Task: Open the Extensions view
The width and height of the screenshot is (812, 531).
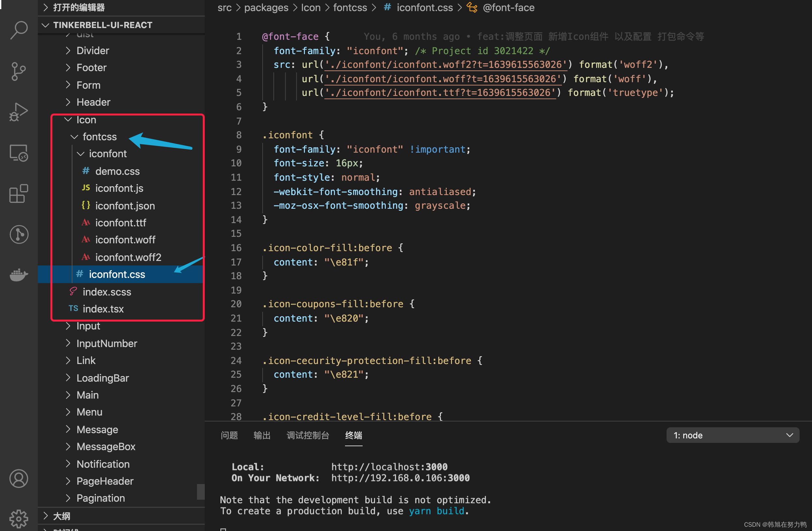Action: pyautogui.click(x=19, y=194)
